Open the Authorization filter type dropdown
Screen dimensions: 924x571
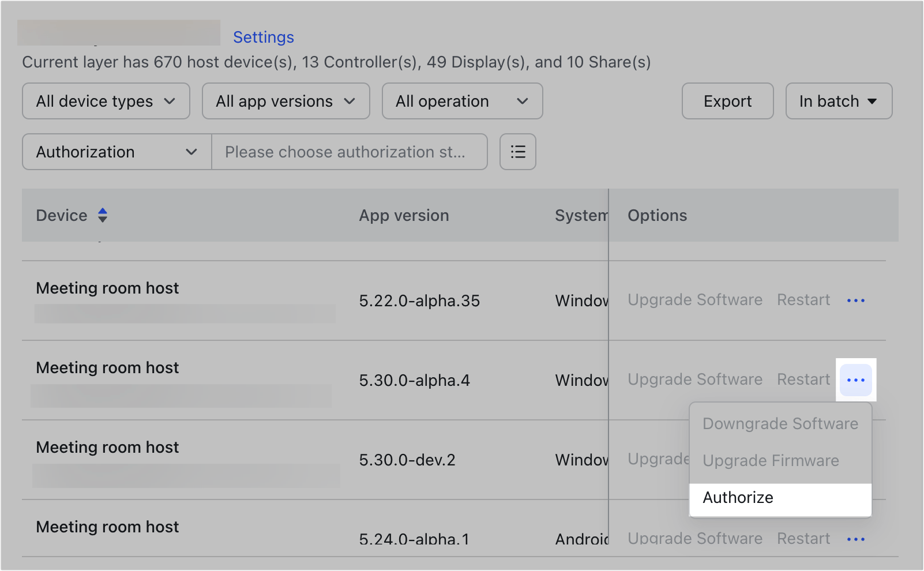[117, 152]
